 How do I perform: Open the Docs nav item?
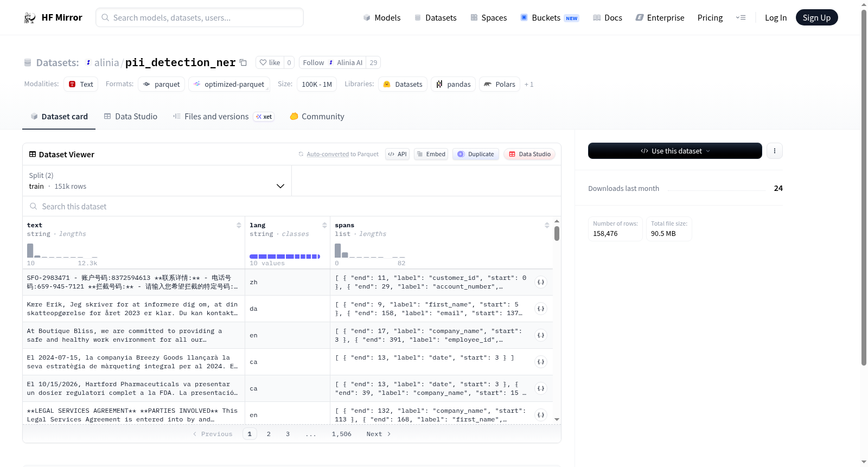pos(608,17)
